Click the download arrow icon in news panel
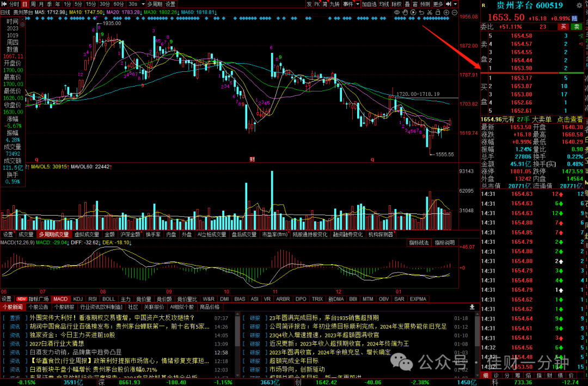This screenshot has height=386, width=588. pyautogui.click(x=472, y=307)
